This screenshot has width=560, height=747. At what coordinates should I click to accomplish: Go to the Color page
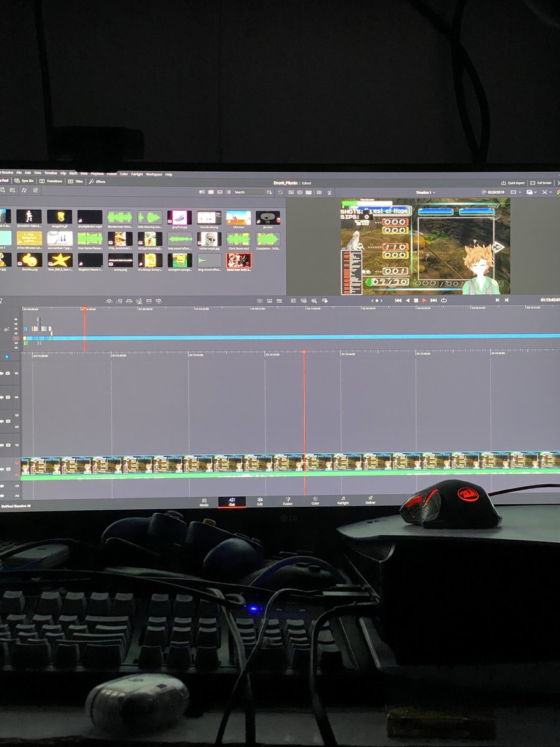tap(314, 502)
